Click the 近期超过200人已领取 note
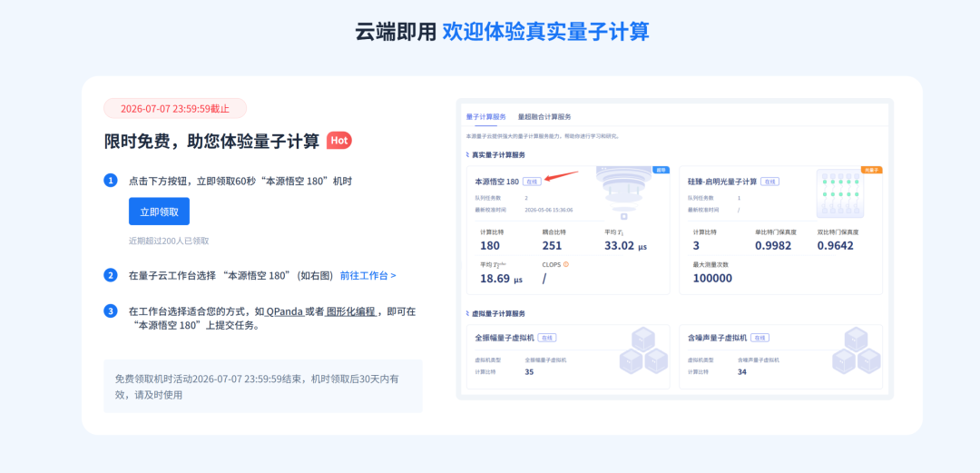980x473 pixels. pos(169,241)
